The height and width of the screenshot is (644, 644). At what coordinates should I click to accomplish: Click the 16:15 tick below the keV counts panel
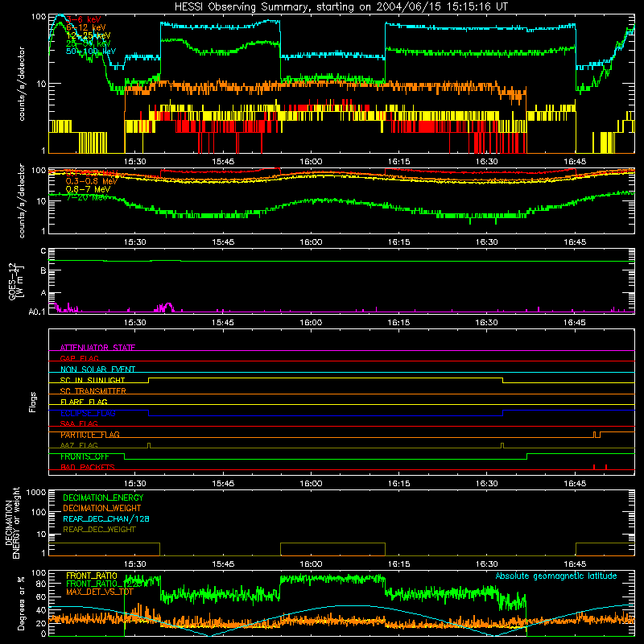click(398, 162)
